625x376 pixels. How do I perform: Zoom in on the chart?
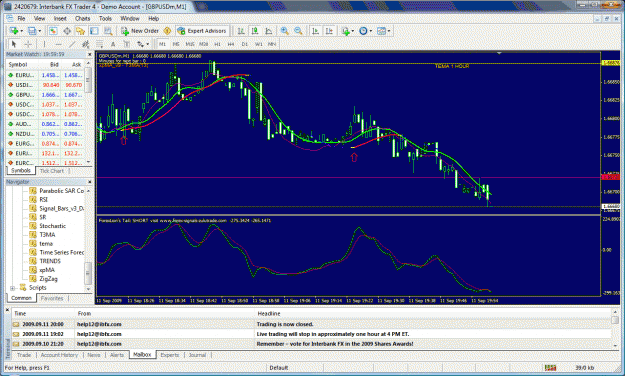[285, 31]
